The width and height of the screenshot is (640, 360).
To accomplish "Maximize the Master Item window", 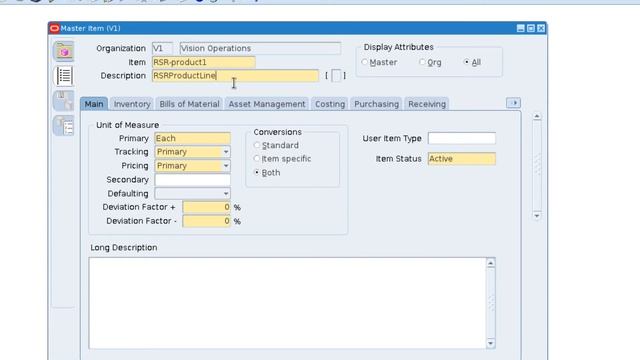I will click(531, 28).
